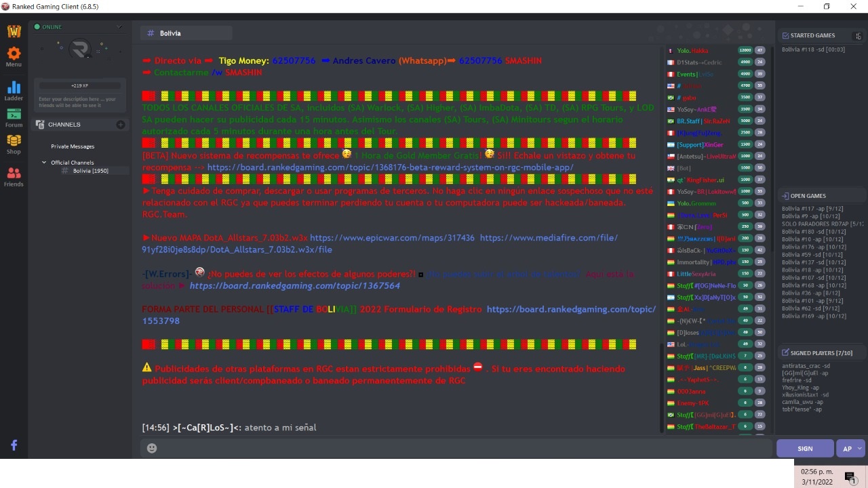The image size is (868, 488).
Task: Click the Ranked Gaming Client title icon
Action: pos(6,6)
